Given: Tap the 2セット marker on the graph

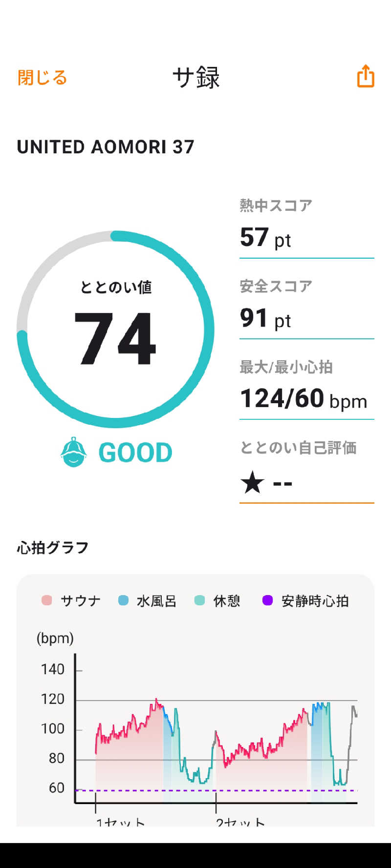Looking at the screenshot, I should (240, 821).
